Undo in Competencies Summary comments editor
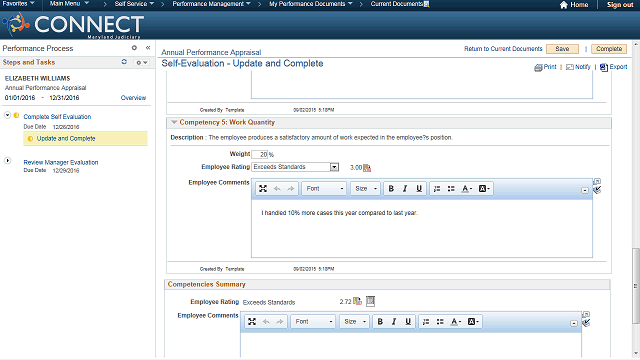Viewport: 640px width, 360px height. 266,322
